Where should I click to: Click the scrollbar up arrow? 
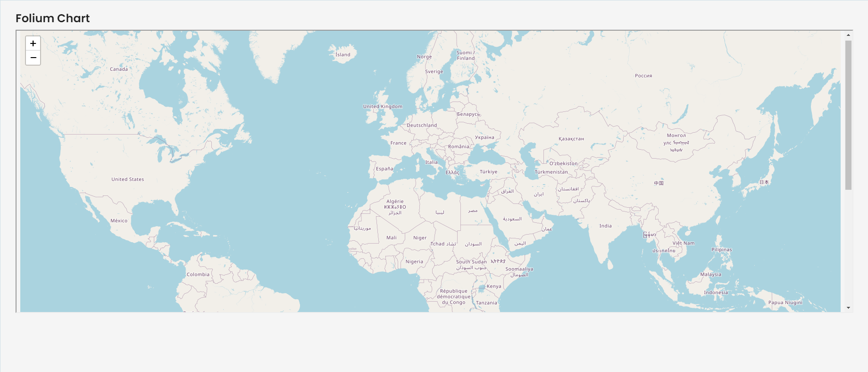pos(848,35)
